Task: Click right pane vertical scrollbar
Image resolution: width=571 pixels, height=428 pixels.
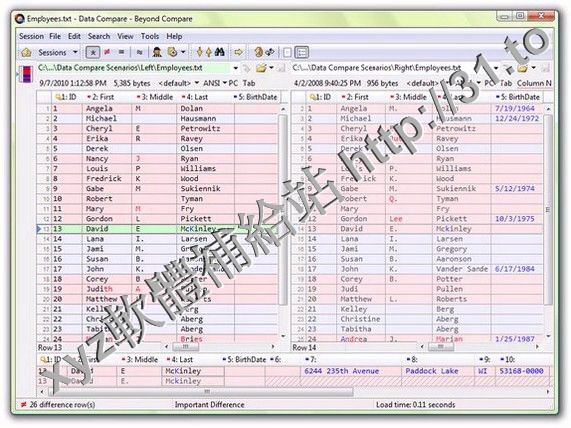Action: [x=548, y=223]
